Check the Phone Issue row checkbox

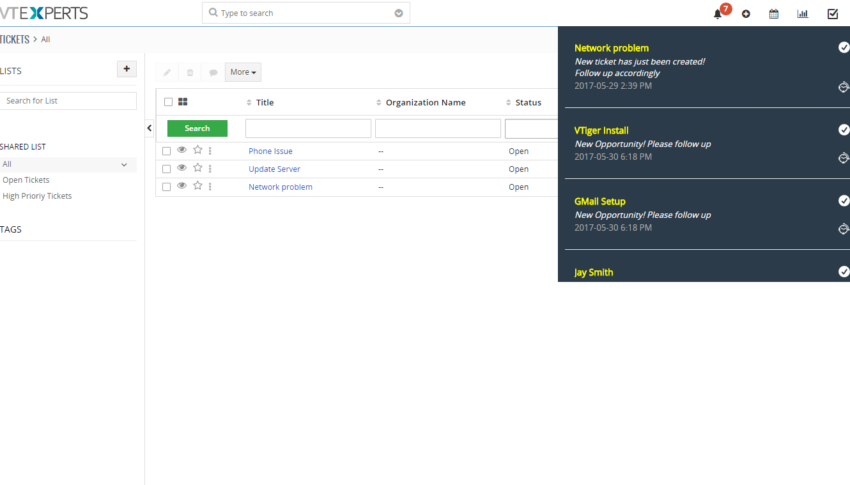(166, 151)
